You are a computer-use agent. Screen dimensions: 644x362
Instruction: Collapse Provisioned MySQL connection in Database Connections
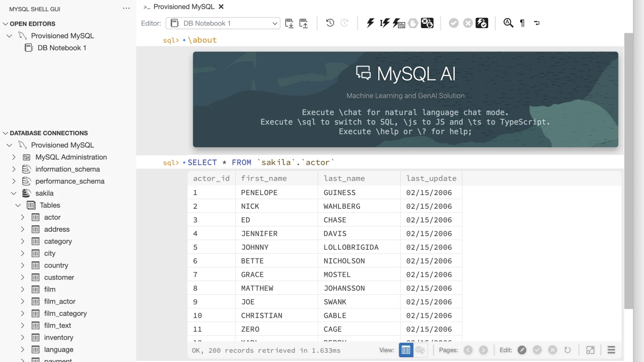point(10,145)
